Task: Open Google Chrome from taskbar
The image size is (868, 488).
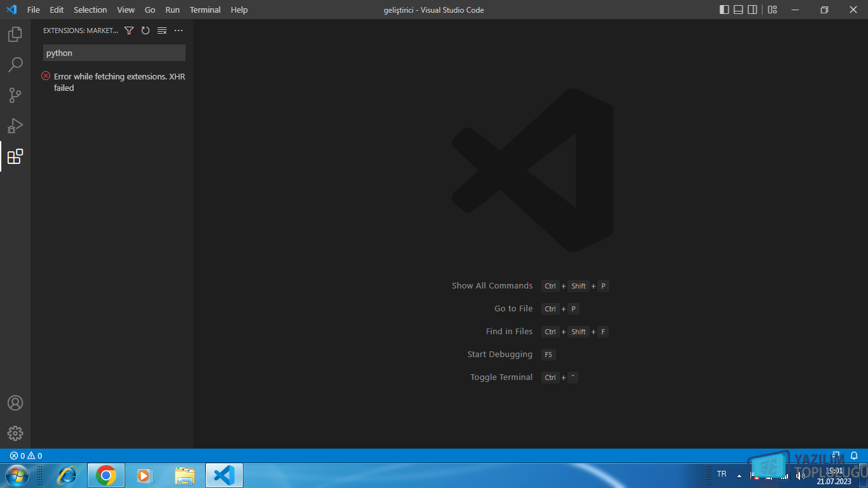Action: point(105,475)
